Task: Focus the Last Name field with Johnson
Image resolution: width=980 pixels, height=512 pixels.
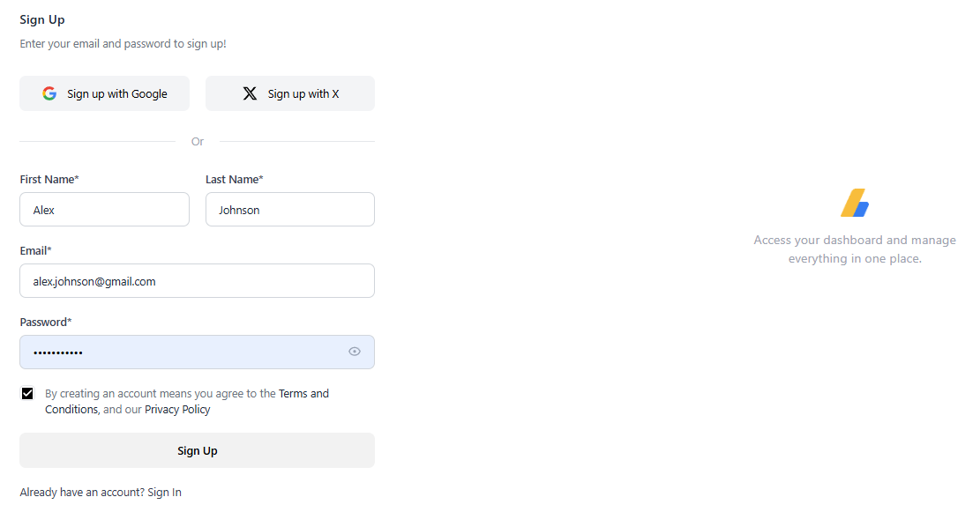Action: pyautogui.click(x=289, y=210)
